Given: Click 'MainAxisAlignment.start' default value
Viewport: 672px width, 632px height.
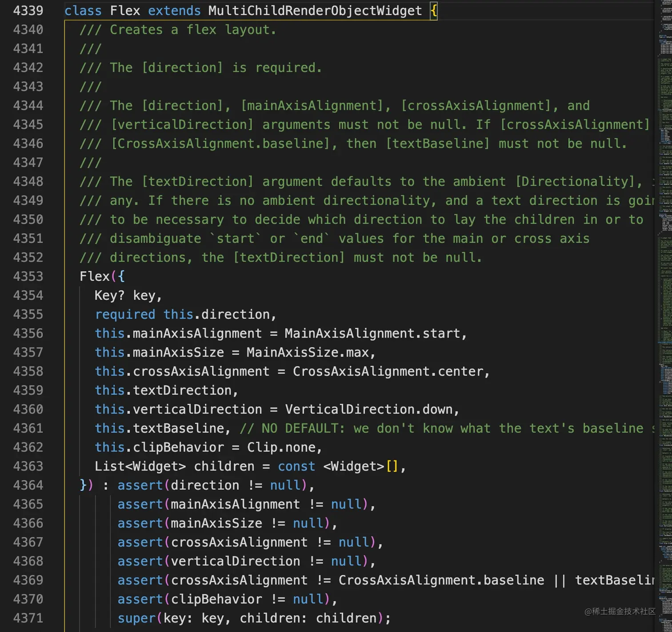Looking at the screenshot, I should click(x=372, y=333).
